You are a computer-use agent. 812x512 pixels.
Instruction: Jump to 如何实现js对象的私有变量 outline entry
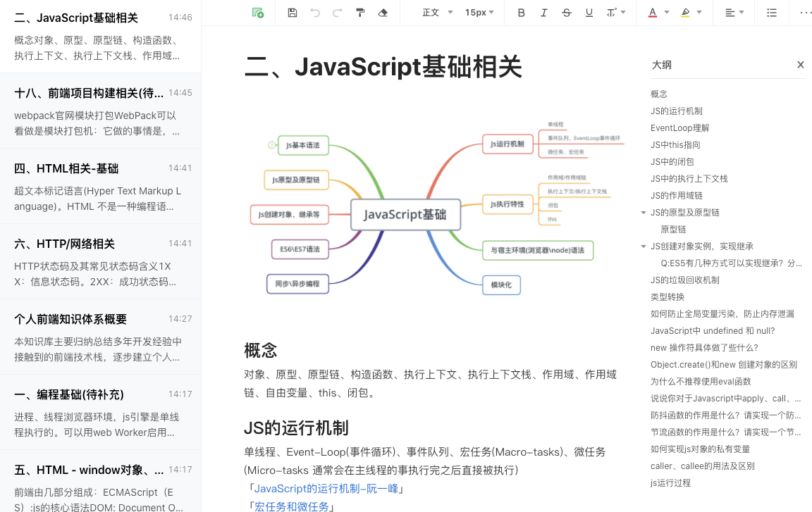(x=700, y=449)
